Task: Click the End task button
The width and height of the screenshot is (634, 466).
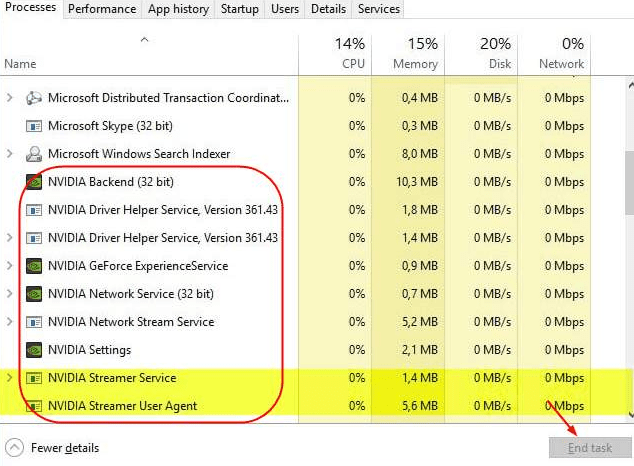Action: point(590,448)
